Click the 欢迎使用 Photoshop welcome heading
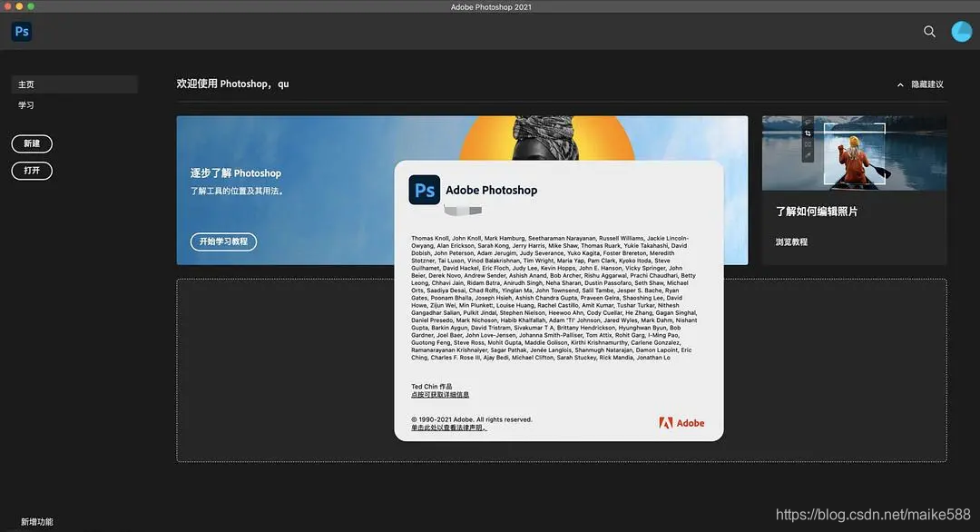Image resolution: width=980 pixels, height=532 pixels. click(x=232, y=84)
